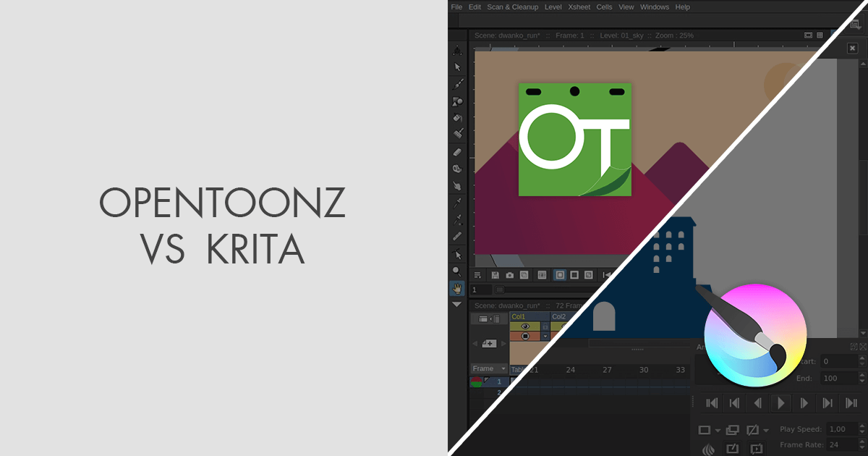Toggle the lock padlock on the Col1 column

pyautogui.click(x=545, y=326)
